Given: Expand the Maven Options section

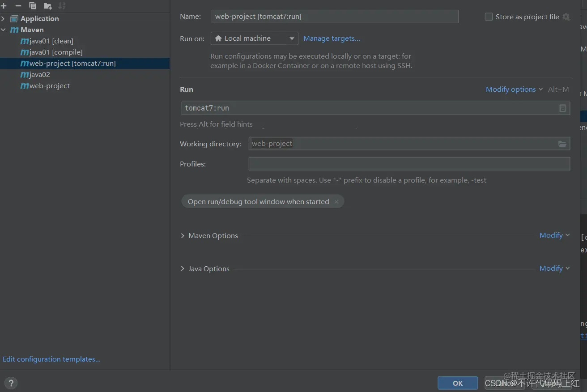Looking at the screenshot, I should coord(183,236).
